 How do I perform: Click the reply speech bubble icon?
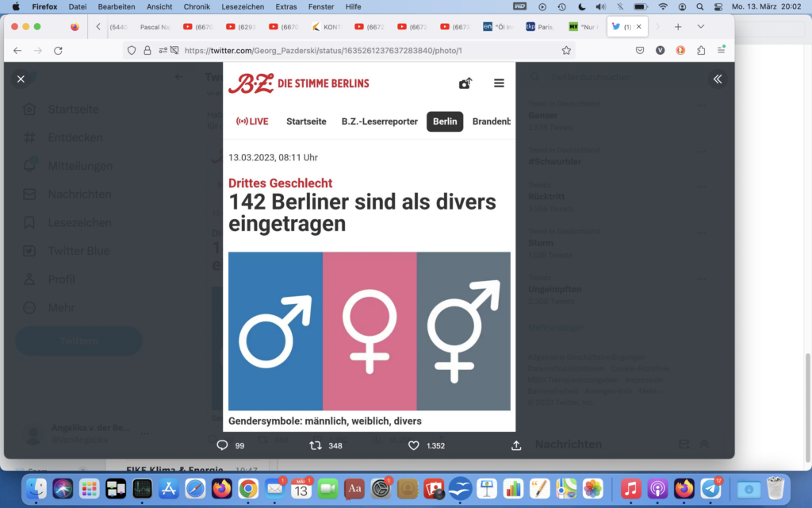coord(222,445)
